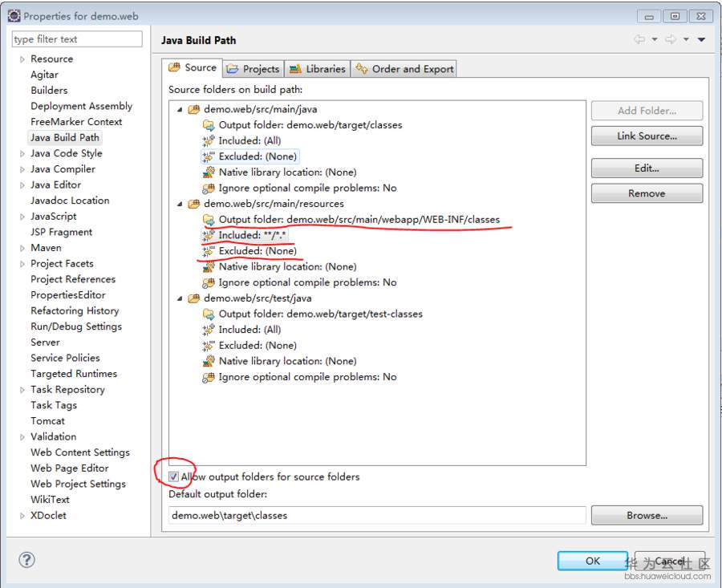Click the forward navigation arrow icon
Viewport: 722px width, 588px height.
671,39
